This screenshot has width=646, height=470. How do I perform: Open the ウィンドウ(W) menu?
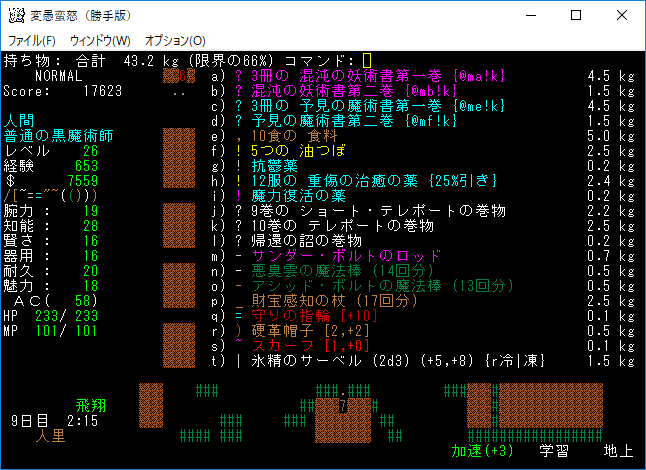(x=99, y=40)
